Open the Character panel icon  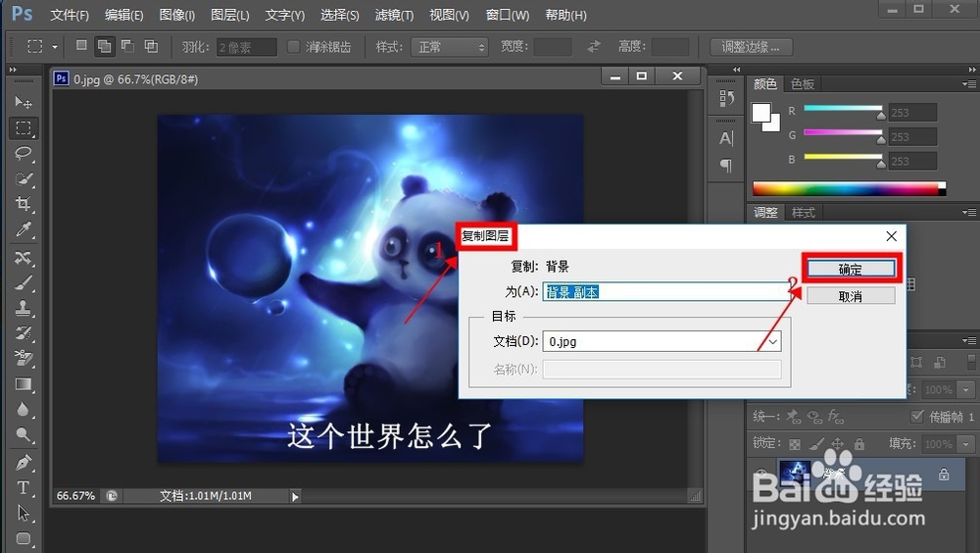725,138
